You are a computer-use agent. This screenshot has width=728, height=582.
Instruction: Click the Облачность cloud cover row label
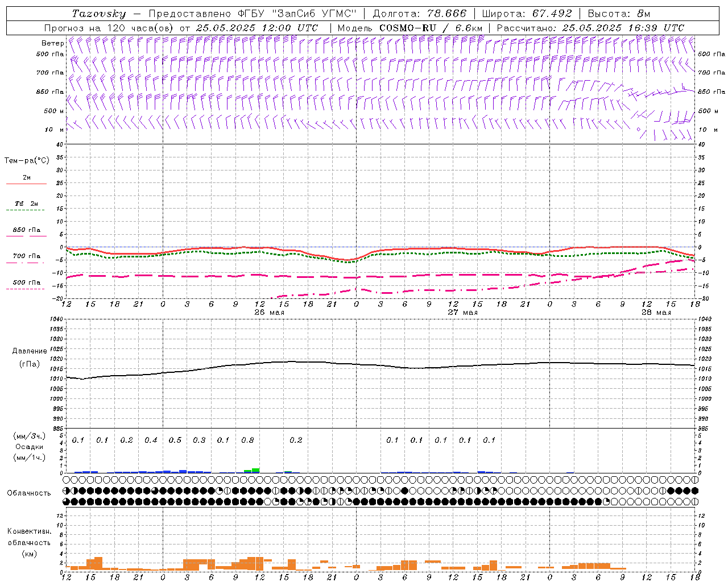click(29, 493)
